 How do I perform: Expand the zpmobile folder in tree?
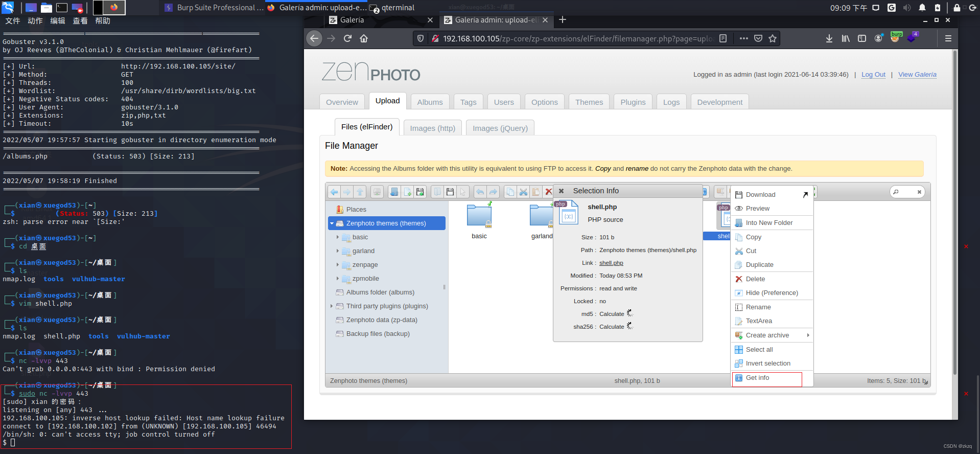tap(338, 279)
